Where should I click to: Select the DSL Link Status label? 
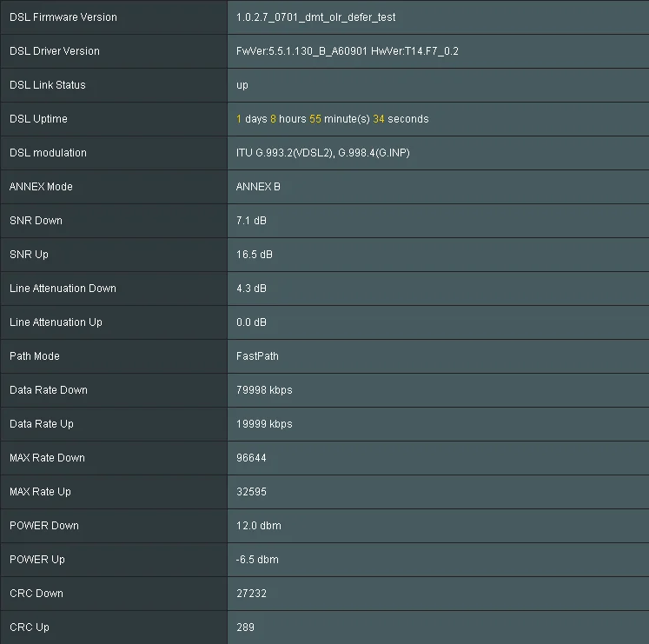[x=48, y=85]
